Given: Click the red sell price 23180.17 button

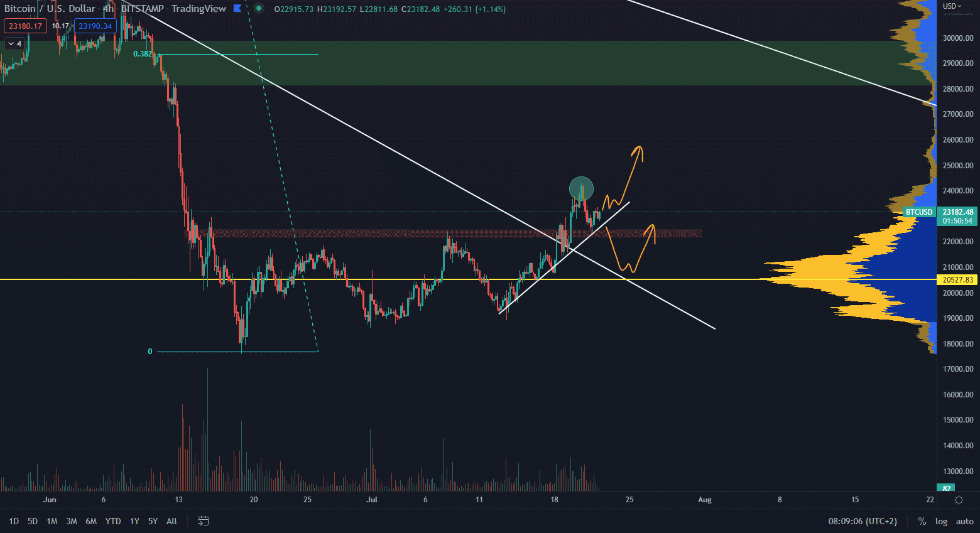Looking at the screenshot, I should tap(25, 26).
